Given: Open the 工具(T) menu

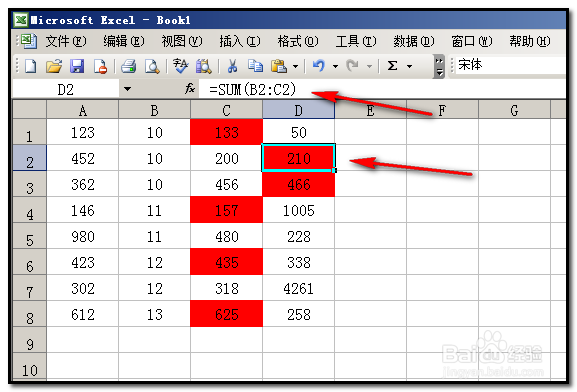Looking at the screenshot, I should point(356,41).
